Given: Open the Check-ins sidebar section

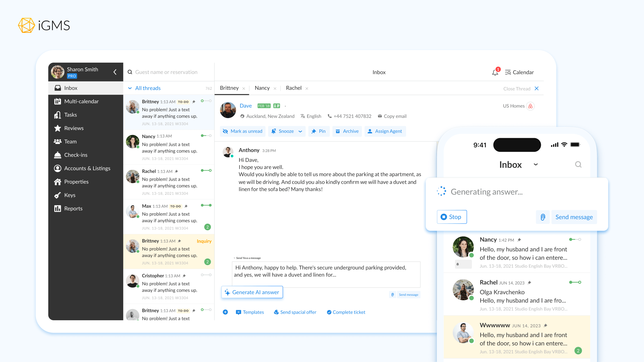Looking at the screenshot, I should point(75,155).
